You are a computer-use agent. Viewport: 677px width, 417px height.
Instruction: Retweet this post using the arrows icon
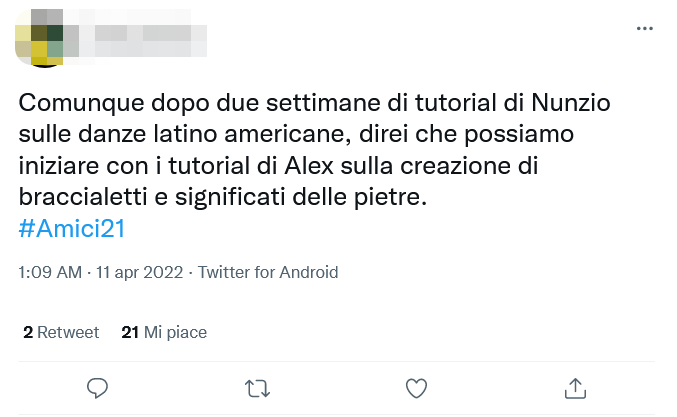point(257,387)
